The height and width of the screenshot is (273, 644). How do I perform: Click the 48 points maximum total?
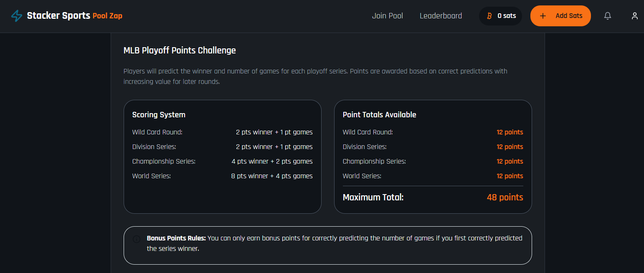point(505,197)
